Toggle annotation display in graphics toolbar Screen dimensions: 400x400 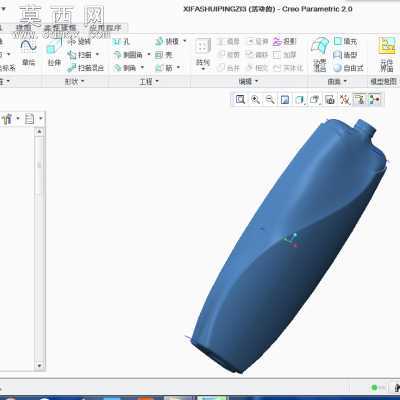coord(359,99)
